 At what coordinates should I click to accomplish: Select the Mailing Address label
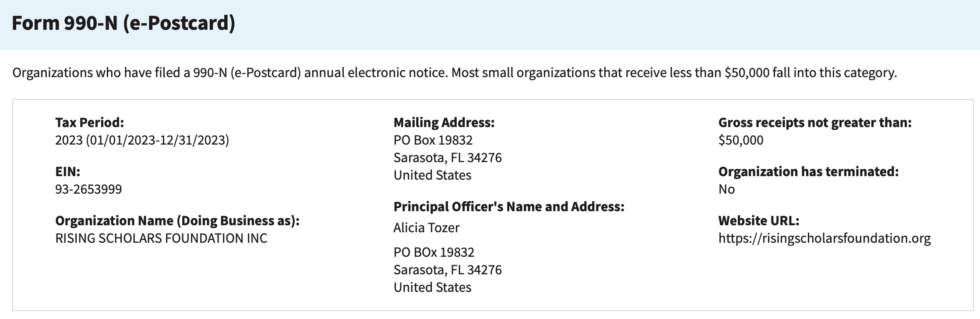click(x=444, y=123)
